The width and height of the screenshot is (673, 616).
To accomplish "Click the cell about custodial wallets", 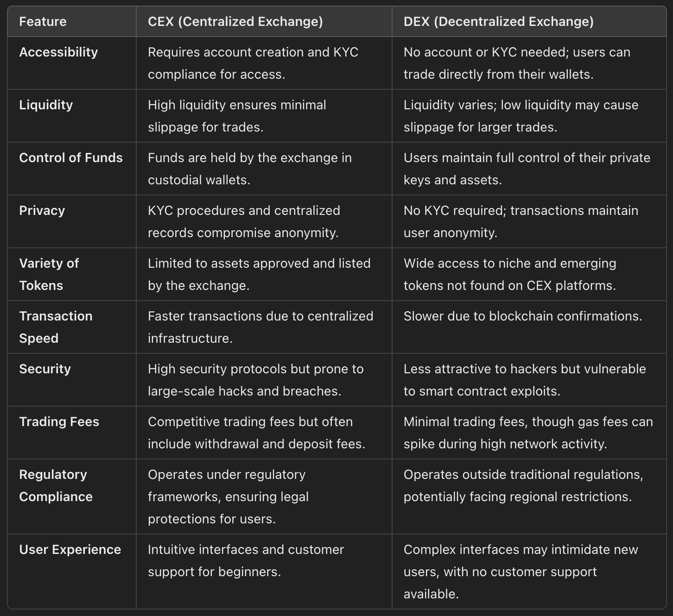I will [249, 169].
